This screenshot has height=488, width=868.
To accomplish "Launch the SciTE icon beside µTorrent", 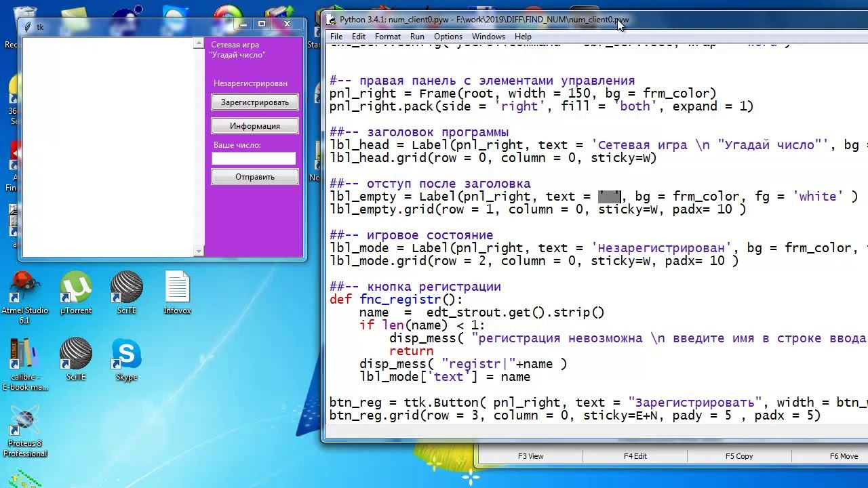I will [127, 293].
